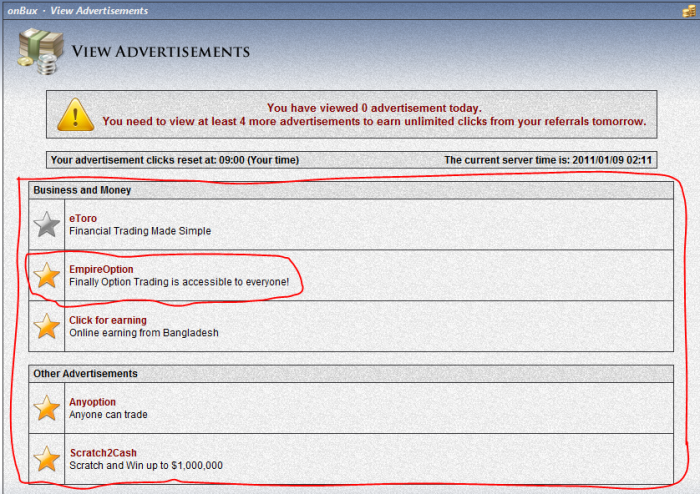
Task: Click the advertisement clicks reset time text
Action: click(175, 160)
